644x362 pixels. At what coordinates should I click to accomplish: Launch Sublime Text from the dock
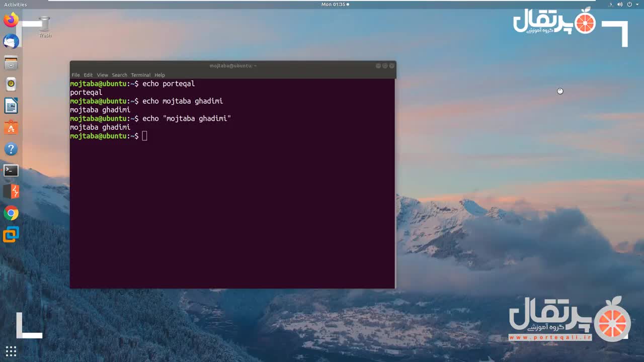11,192
